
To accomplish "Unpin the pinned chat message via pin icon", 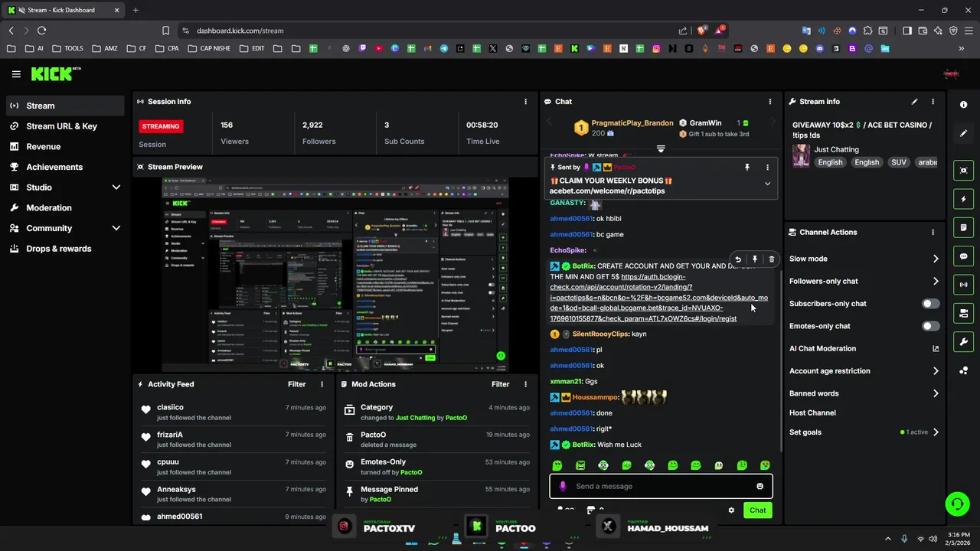I will (x=747, y=167).
